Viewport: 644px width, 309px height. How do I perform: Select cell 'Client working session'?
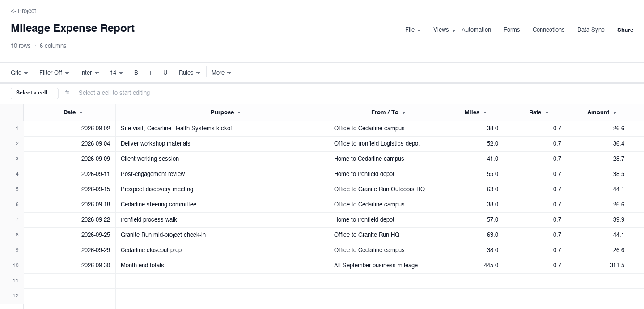[222, 159]
